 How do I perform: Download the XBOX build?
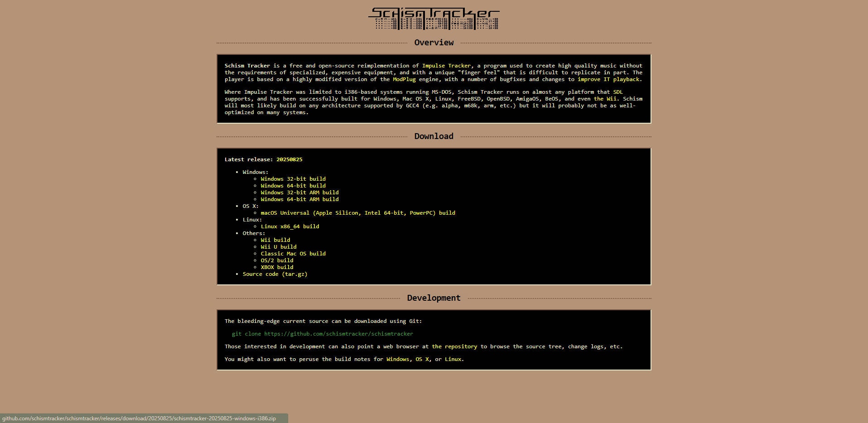277,267
